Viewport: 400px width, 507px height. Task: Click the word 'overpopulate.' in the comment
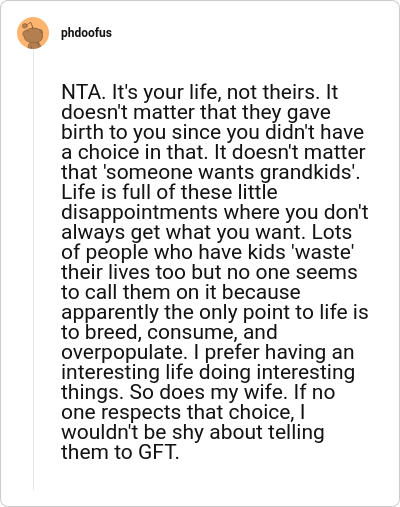tap(124, 352)
